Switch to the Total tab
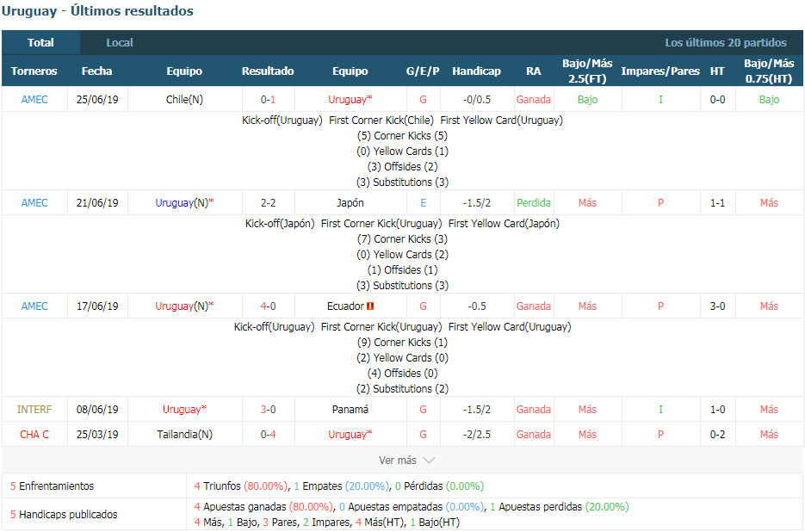The width and height of the screenshot is (805, 532). click(x=40, y=43)
